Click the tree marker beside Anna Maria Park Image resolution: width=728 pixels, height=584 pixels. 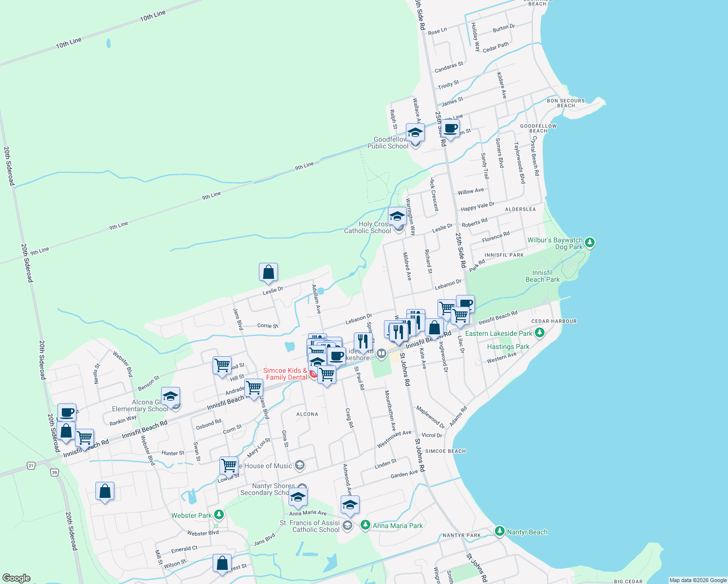click(365, 525)
